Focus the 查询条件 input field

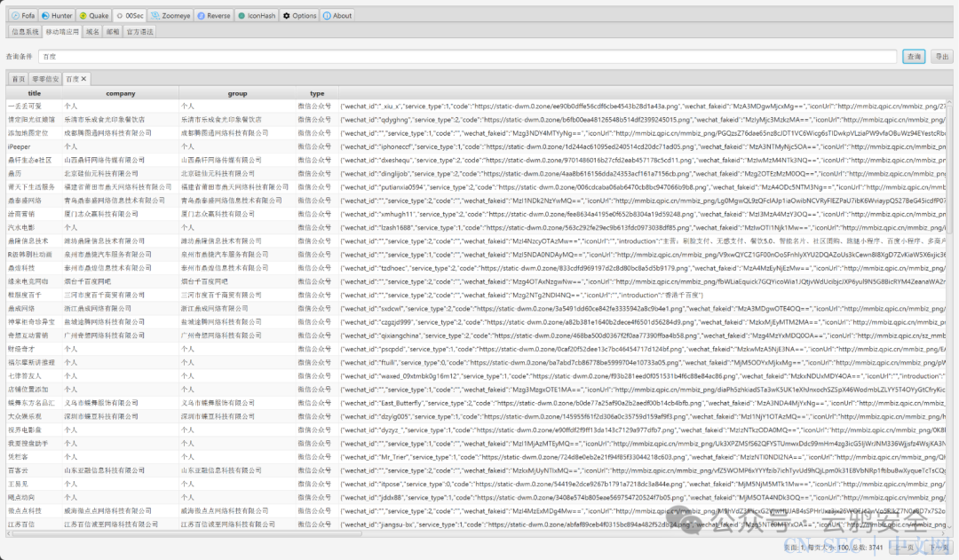(467, 56)
